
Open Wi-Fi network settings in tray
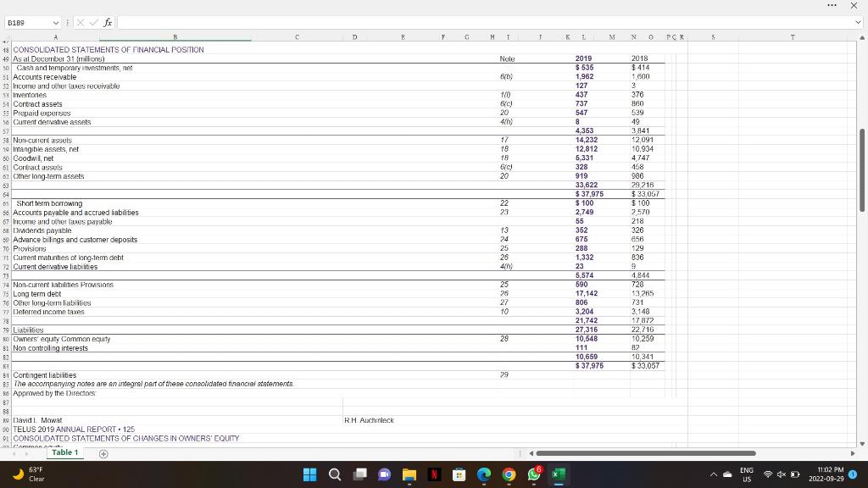click(x=768, y=474)
